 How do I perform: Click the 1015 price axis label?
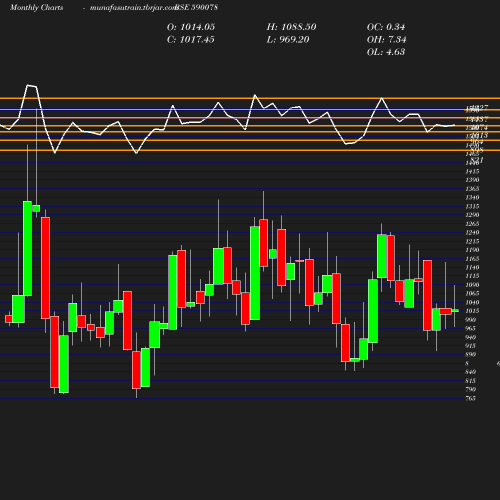pyautogui.click(x=472, y=311)
